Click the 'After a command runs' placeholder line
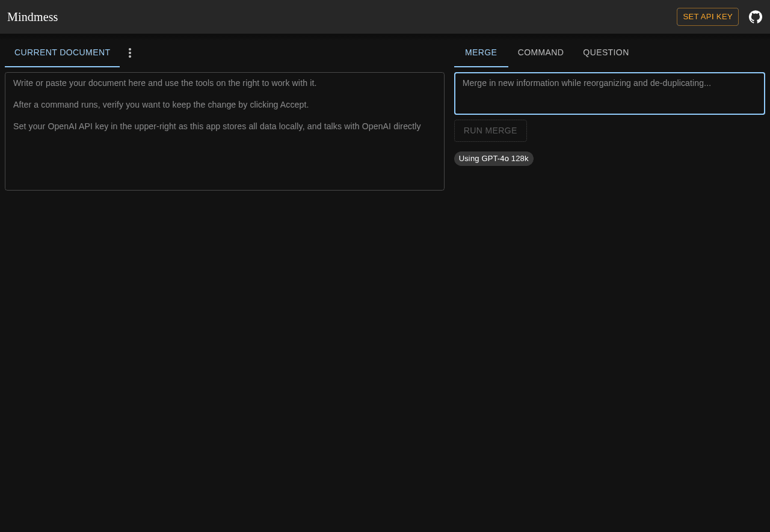Viewport: 770px width, 532px height. click(x=161, y=105)
